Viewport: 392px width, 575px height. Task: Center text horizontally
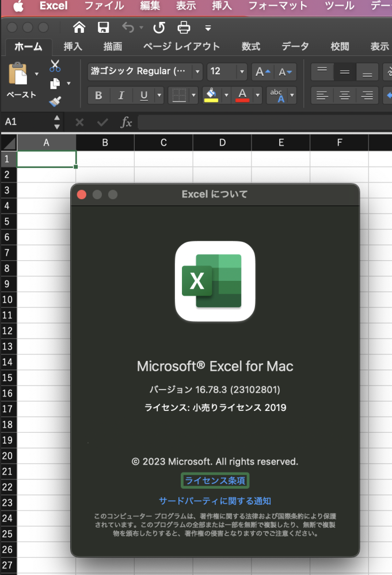click(345, 96)
